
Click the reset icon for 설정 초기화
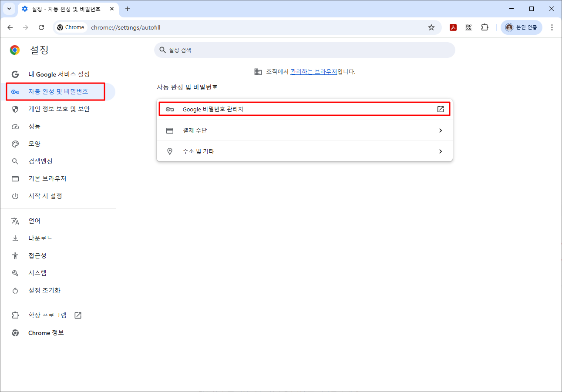pos(15,291)
